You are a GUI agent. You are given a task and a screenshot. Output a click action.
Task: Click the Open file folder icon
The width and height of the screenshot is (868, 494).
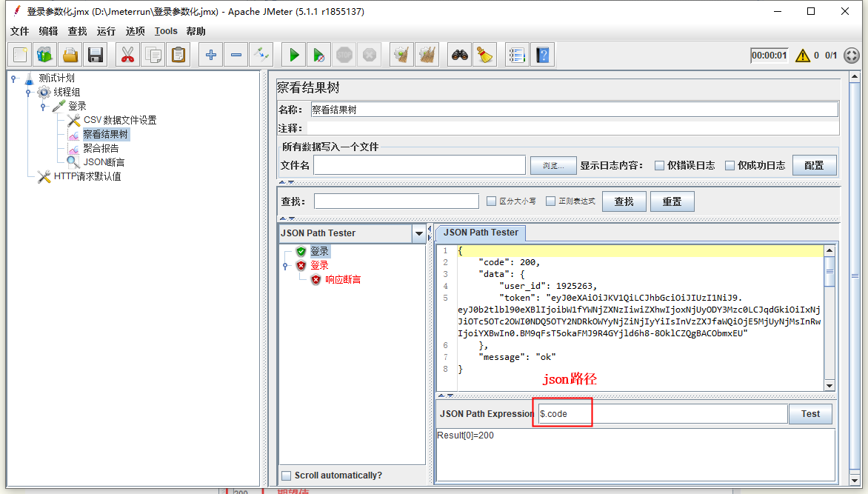(x=70, y=55)
